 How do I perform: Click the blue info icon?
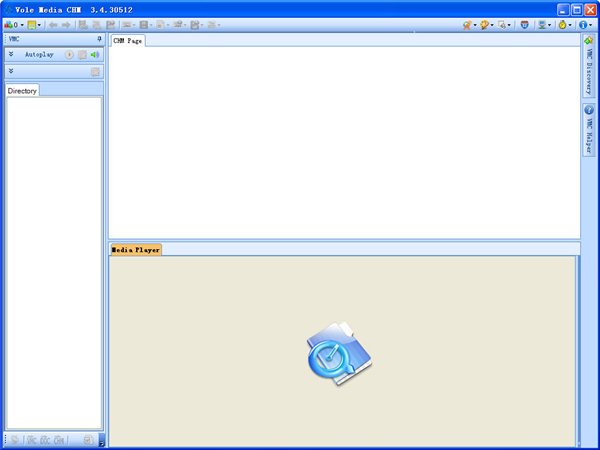(582, 25)
